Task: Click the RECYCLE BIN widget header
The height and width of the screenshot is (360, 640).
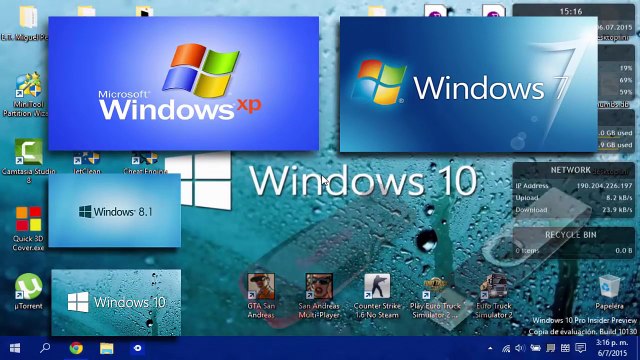Action: tap(571, 235)
